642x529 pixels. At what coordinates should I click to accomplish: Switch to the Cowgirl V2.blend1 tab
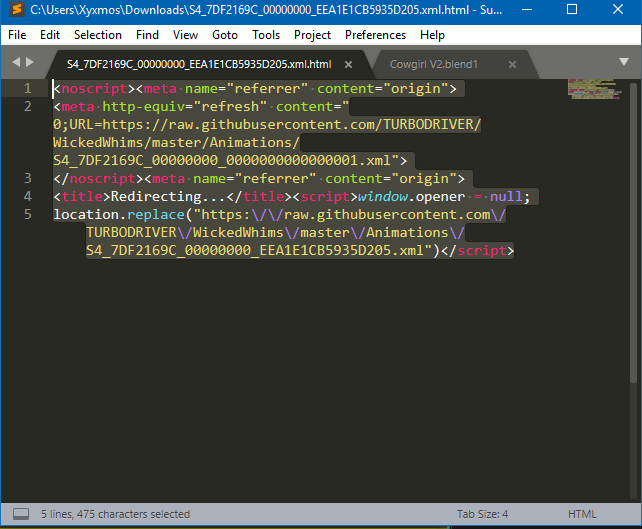(x=434, y=64)
